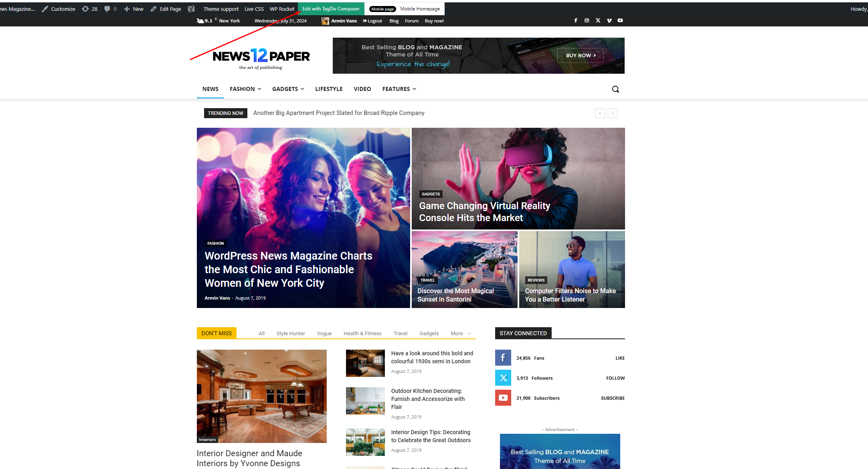Image resolution: width=868 pixels, height=469 pixels.
Task: Click the Buy now! link
Action: pyautogui.click(x=434, y=21)
